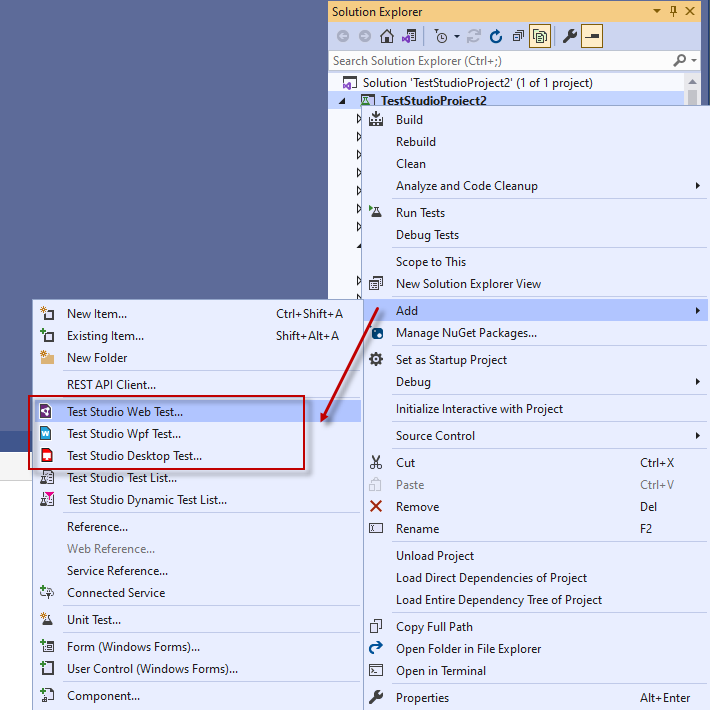The width and height of the screenshot is (710, 710).
Task: Add a Test Studio Dynamic Test List
Action: pyautogui.click(x=197, y=500)
